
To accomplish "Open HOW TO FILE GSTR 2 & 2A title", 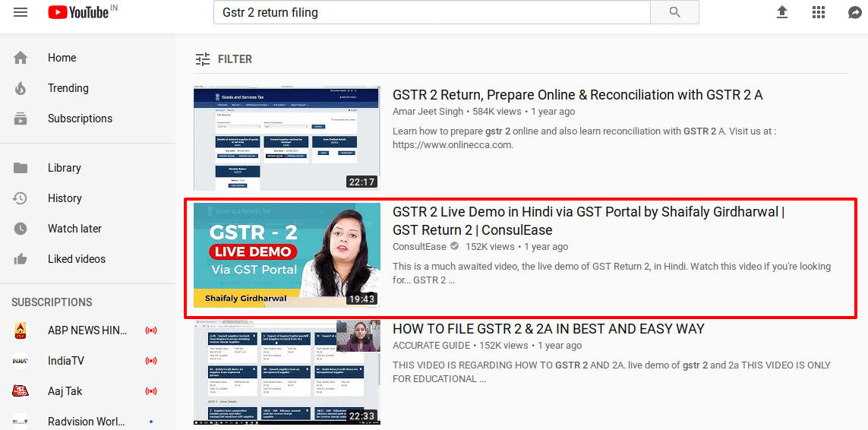I will [548, 329].
